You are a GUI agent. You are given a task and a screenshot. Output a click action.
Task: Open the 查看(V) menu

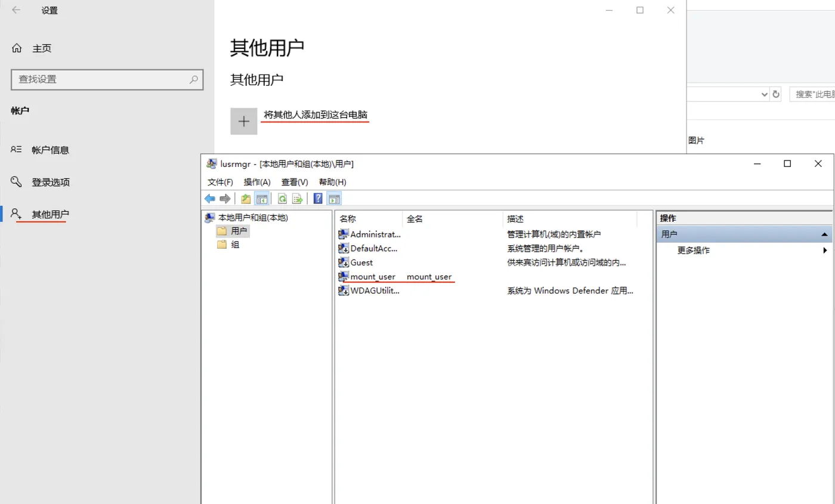click(x=295, y=182)
